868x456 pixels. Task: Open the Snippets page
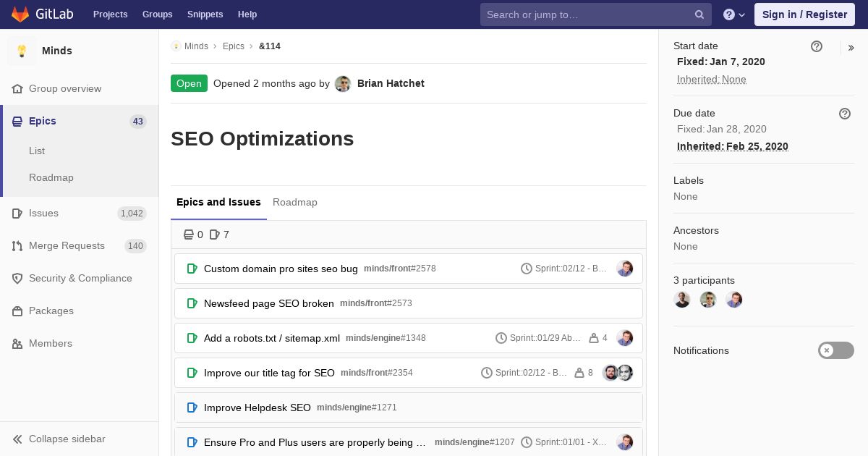coord(205,14)
